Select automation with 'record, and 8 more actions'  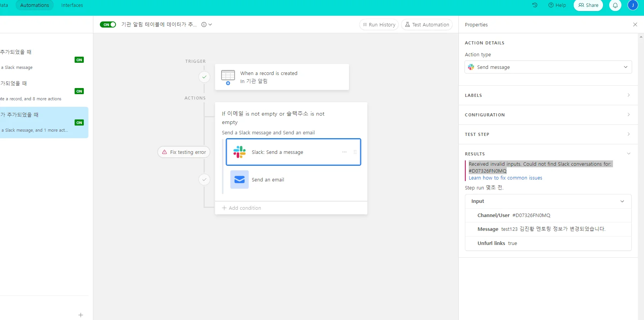[44, 91]
